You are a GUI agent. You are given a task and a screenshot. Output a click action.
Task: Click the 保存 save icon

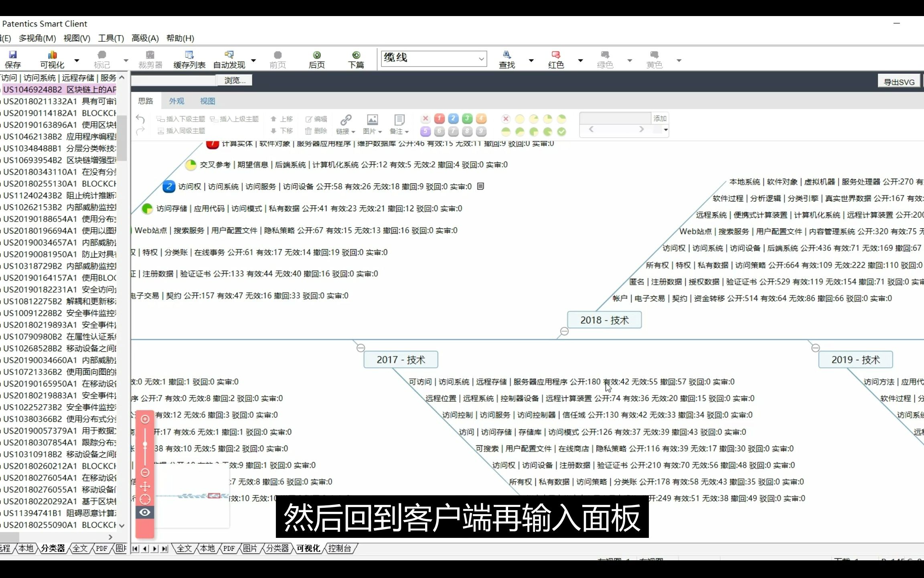pos(13,55)
